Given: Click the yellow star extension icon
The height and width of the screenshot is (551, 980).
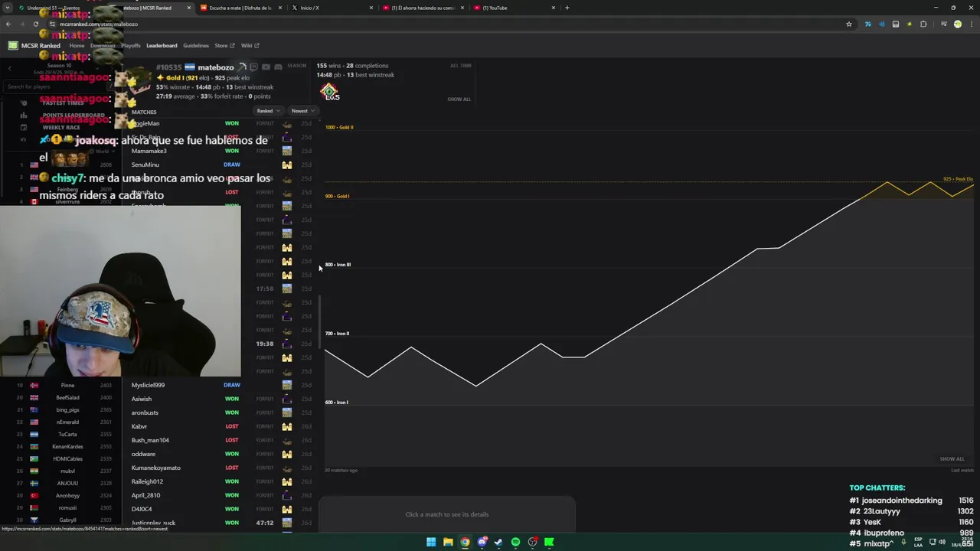Looking at the screenshot, I should (x=910, y=24).
